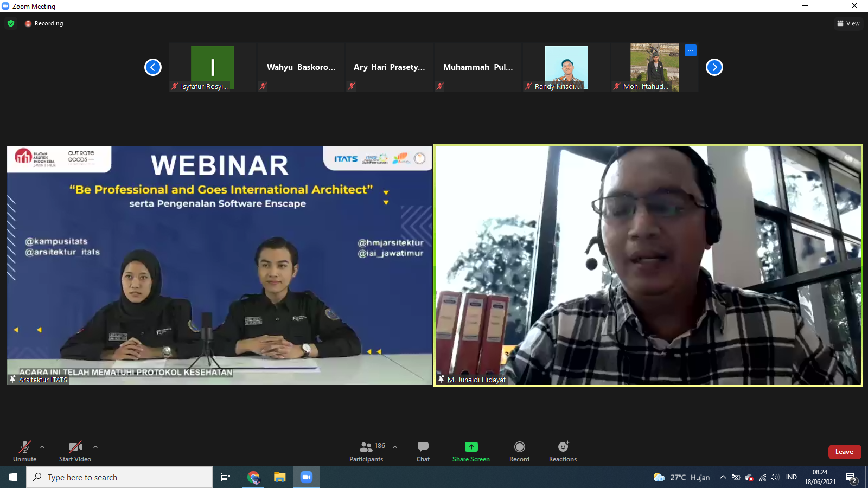The image size is (868, 488).
Task: Start recording with Record button
Action: click(519, 451)
